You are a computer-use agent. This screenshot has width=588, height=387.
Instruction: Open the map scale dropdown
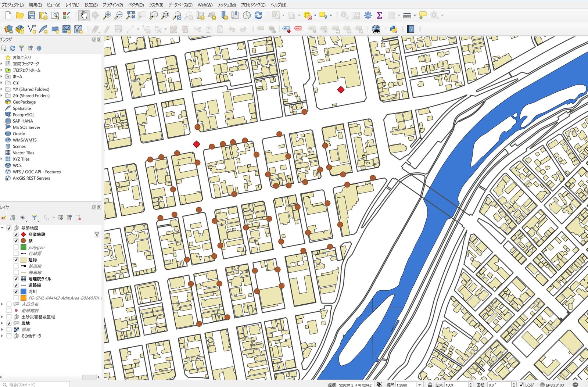pos(419,385)
